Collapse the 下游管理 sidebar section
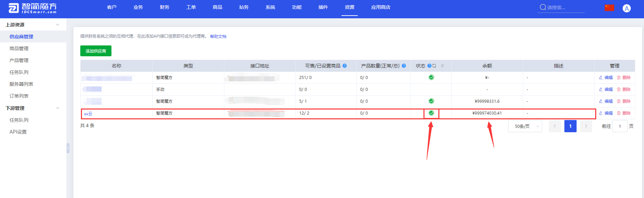Screen dimensions: 644x198 click(58, 108)
